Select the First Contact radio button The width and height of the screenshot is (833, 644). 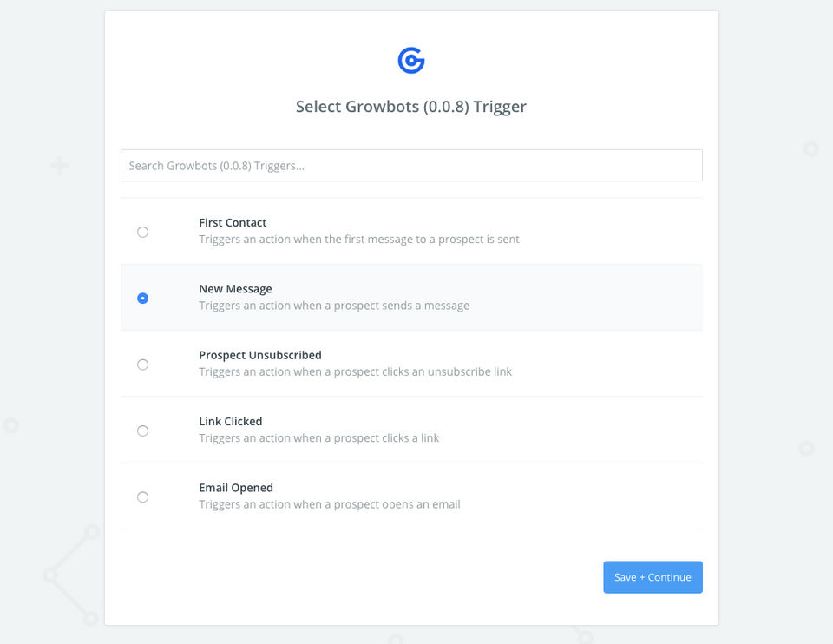(x=143, y=232)
